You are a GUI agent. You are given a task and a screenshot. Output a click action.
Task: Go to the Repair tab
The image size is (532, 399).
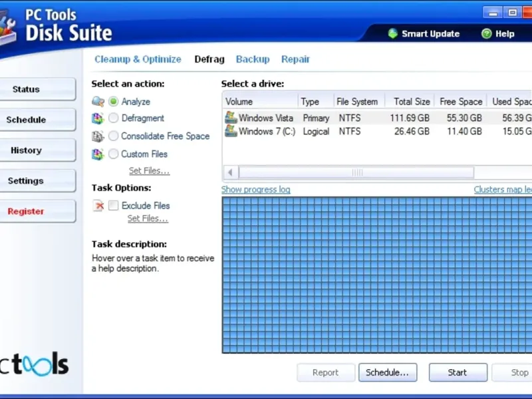(295, 59)
